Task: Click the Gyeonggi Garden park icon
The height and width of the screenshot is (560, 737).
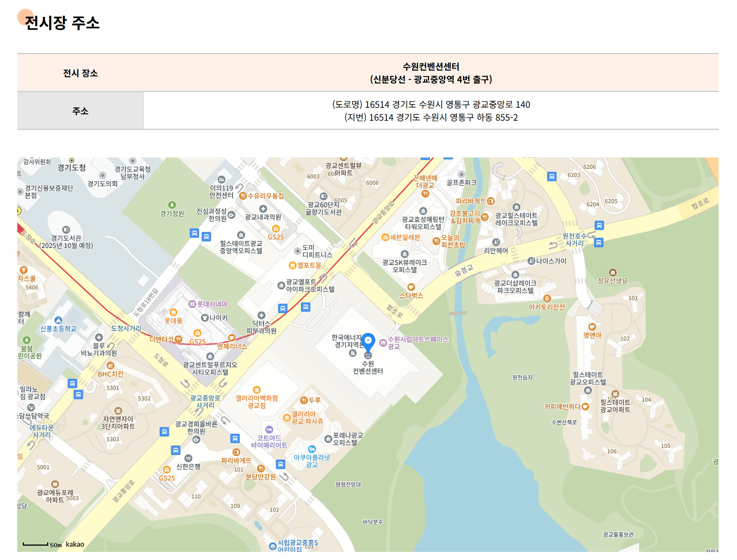Action: click(x=172, y=205)
